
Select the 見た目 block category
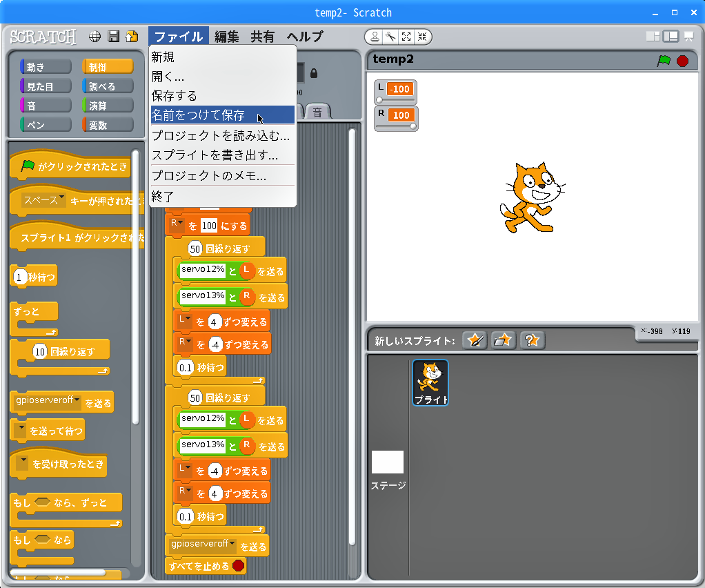point(46,86)
